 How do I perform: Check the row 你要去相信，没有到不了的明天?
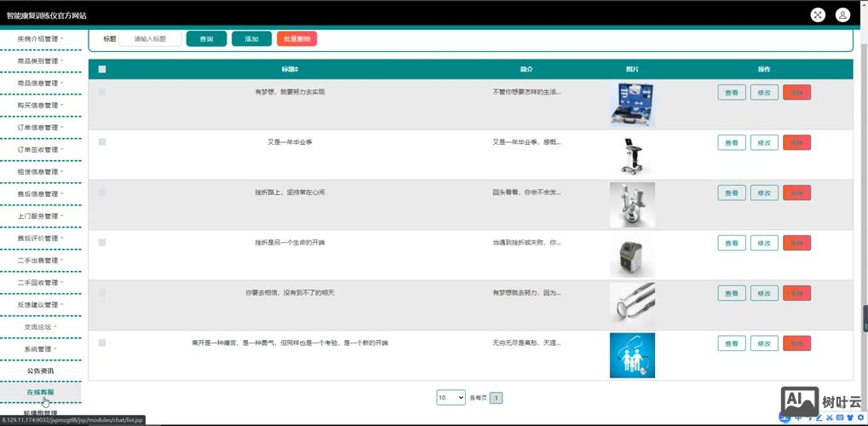coord(102,292)
